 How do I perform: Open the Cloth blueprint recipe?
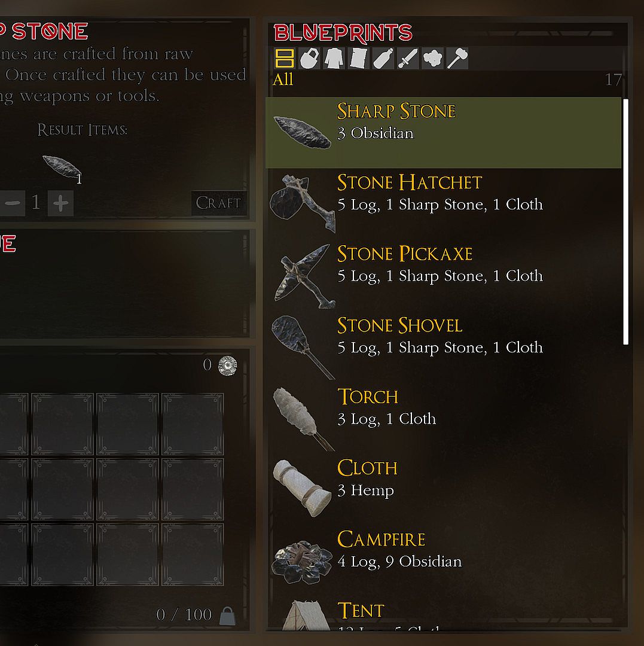coord(444,489)
